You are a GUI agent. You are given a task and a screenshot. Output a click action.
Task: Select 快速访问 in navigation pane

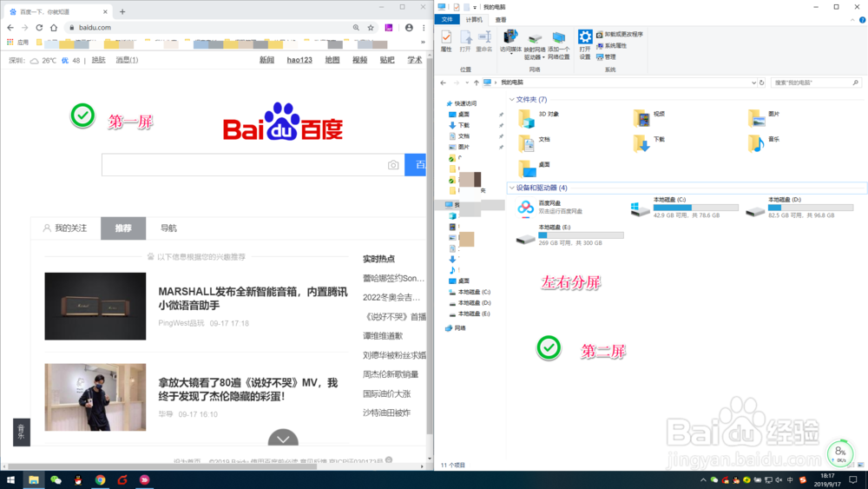tap(461, 103)
